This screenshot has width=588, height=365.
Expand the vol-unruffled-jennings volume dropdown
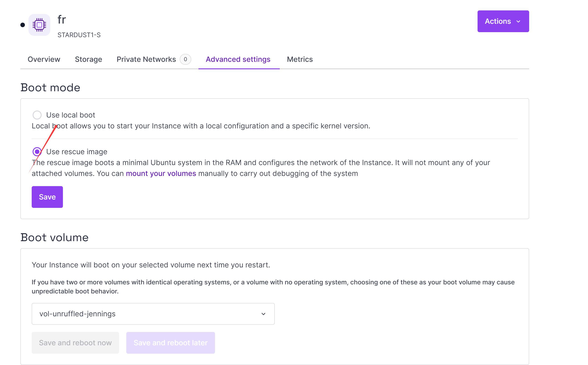tap(153, 314)
